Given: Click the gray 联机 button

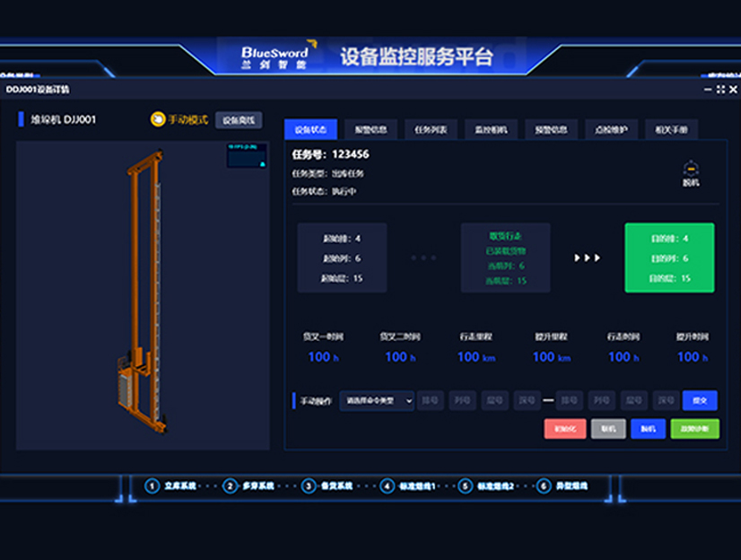Looking at the screenshot, I should tap(608, 429).
